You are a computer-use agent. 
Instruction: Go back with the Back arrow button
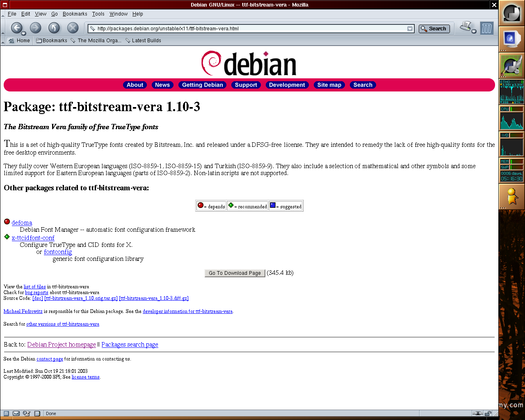pos(16,28)
